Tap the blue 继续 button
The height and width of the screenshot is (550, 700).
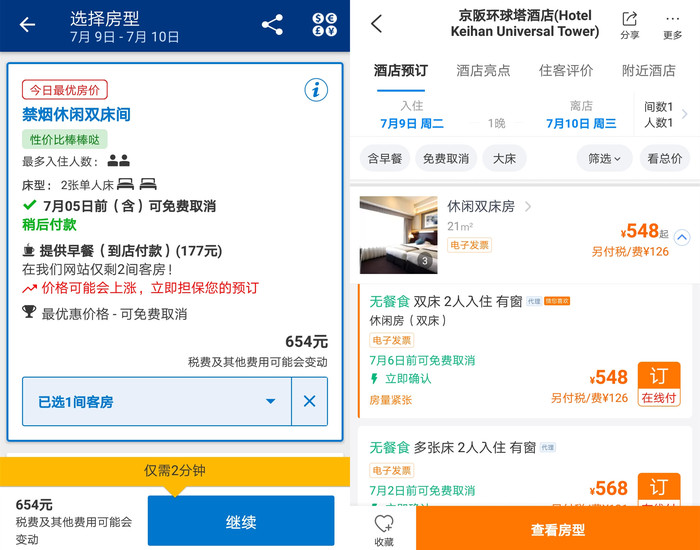pos(241,521)
